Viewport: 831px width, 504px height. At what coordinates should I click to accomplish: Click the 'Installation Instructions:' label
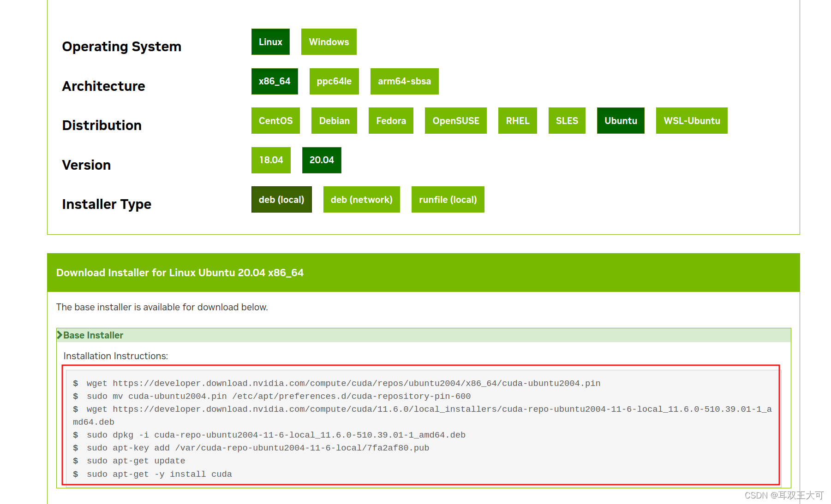click(x=116, y=356)
